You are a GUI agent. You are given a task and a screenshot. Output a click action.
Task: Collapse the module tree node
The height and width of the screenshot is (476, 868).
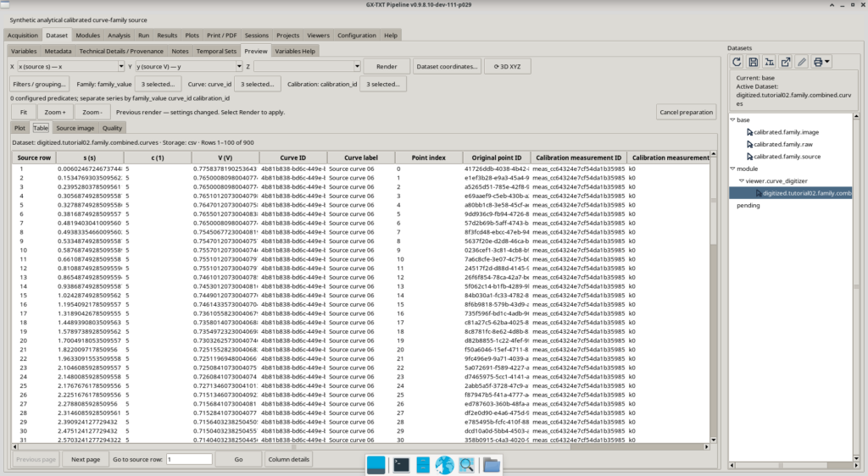pyautogui.click(x=733, y=169)
